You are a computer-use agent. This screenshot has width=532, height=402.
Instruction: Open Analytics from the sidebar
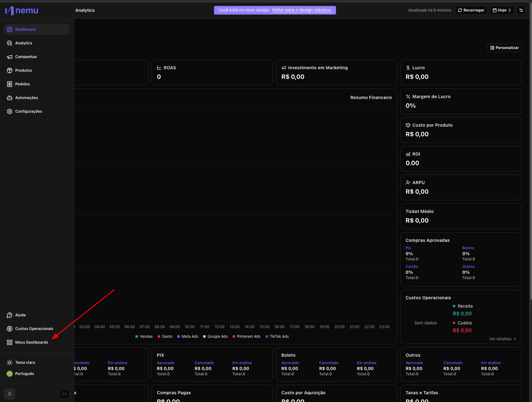(x=37, y=43)
